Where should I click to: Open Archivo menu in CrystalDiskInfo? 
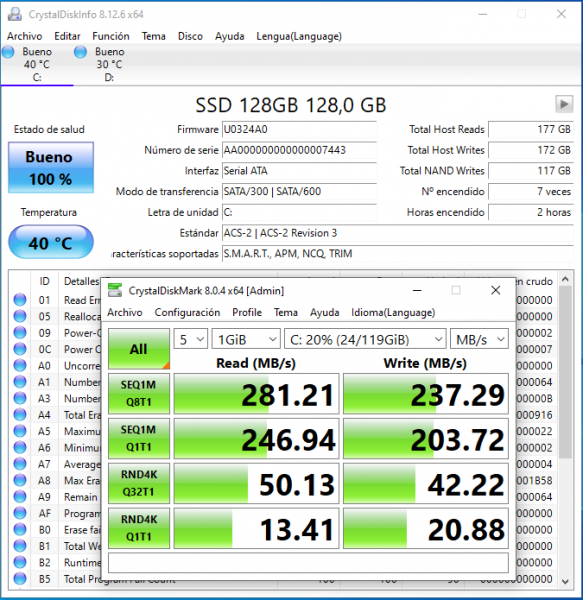click(24, 36)
